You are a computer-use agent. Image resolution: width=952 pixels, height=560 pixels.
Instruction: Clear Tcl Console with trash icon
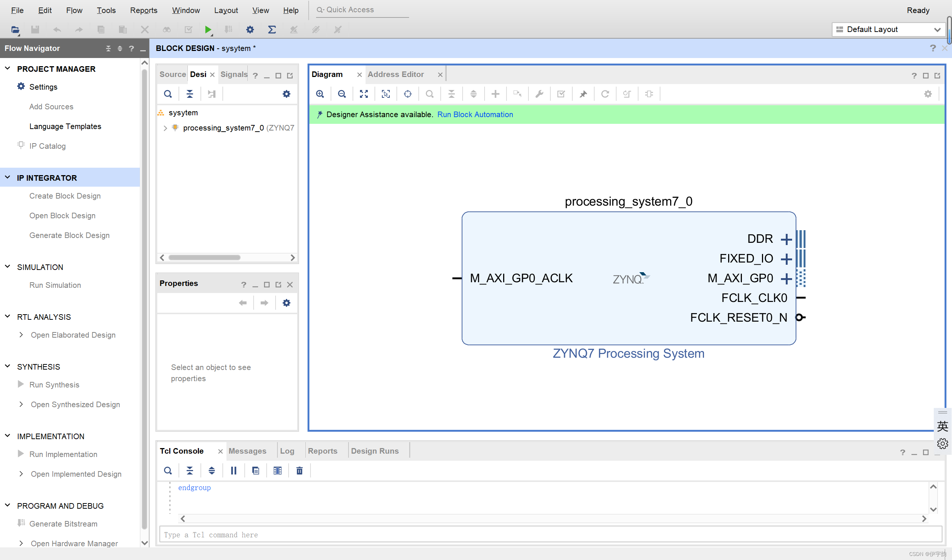pyautogui.click(x=299, y=470)
